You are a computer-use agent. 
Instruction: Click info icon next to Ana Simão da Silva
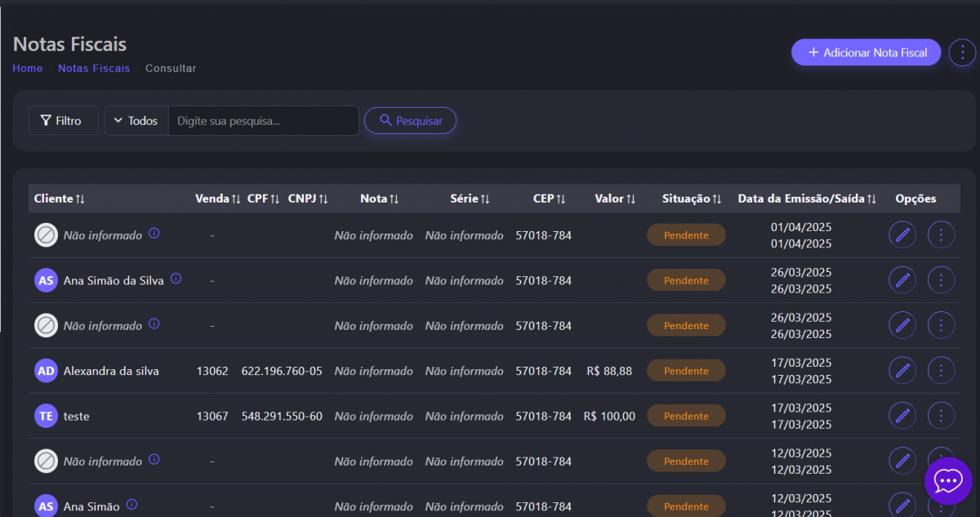point(176,279)
